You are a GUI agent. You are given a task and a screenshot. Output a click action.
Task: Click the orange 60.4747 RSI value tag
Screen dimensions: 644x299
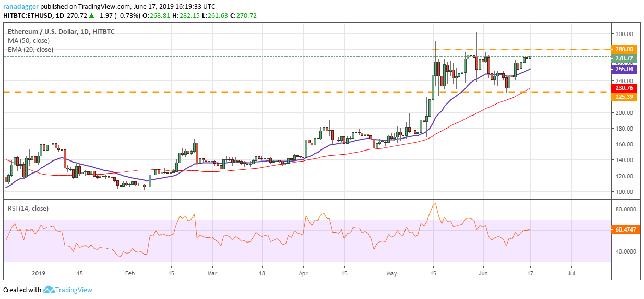625,229
